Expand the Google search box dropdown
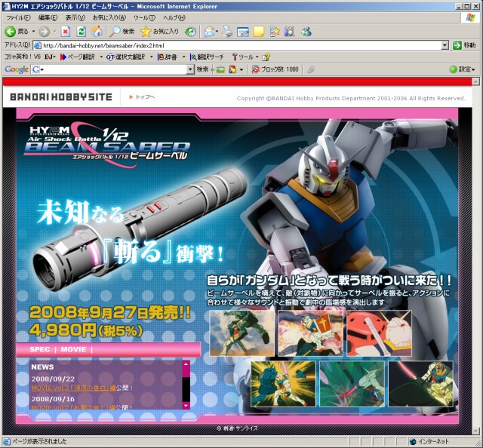 point(190,69)
